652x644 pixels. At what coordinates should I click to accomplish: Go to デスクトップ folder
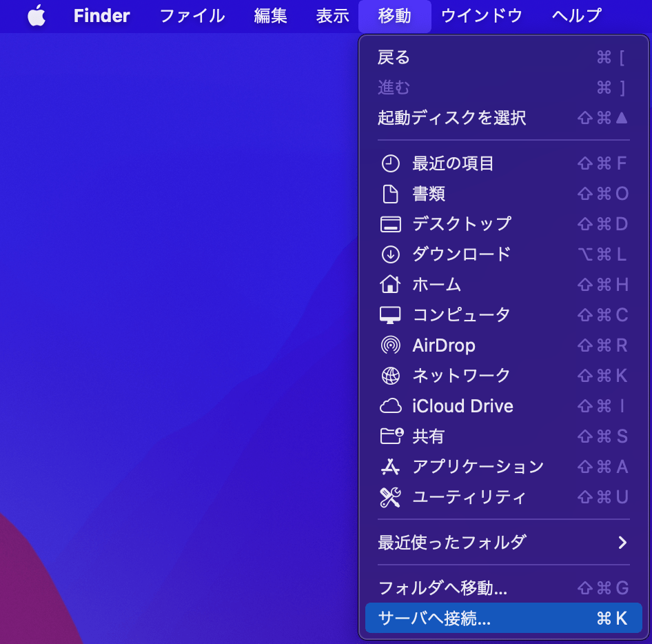point(504,224)
